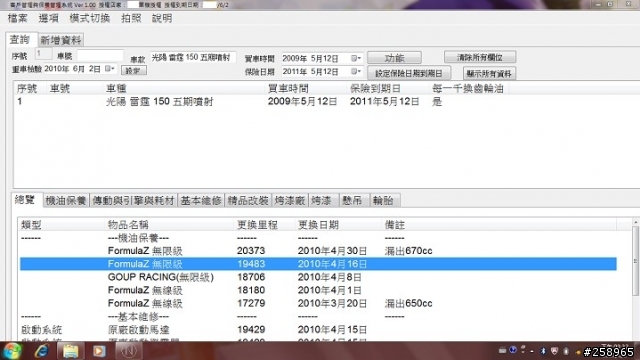
Task: Open the 保險日期 date picker dropdown
Action: point(356,71)
